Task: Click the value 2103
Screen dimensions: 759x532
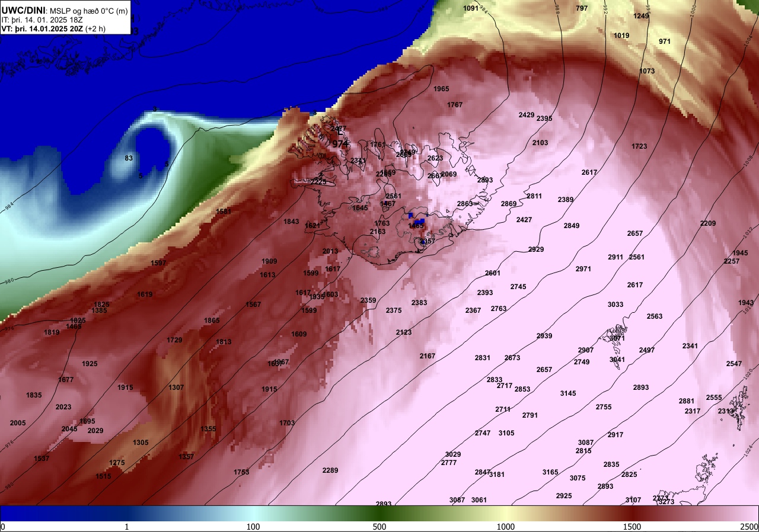Action: click(540, 143)
